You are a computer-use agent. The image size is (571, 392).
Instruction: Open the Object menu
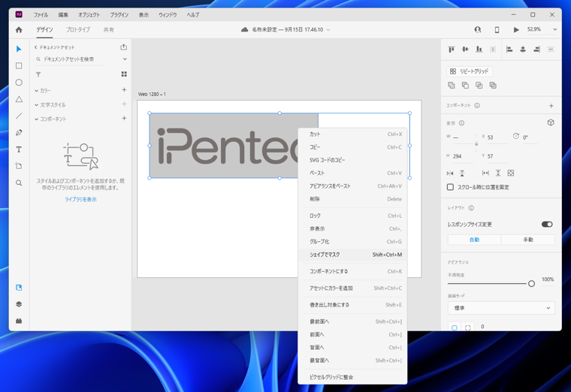pos(89,15)
